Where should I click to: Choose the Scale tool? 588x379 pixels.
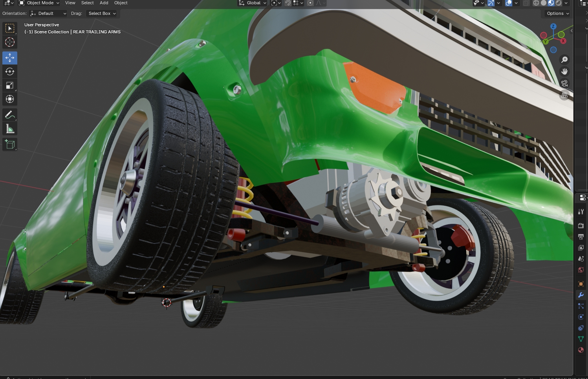click(10, 85)
